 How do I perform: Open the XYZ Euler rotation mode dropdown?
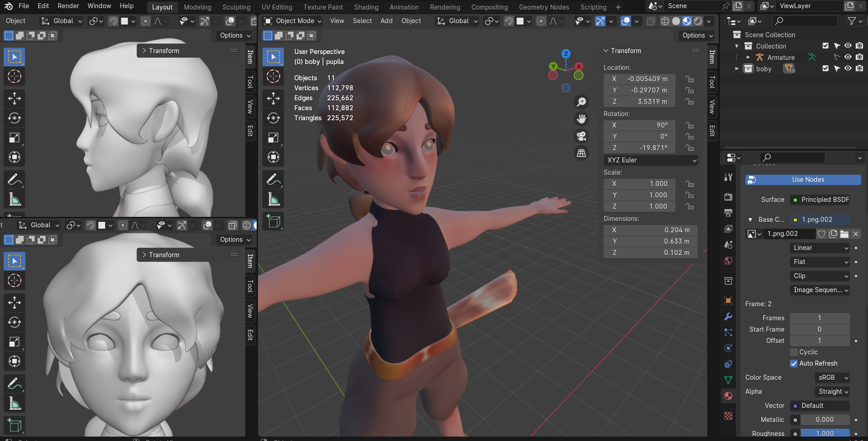tap(650, 160)
